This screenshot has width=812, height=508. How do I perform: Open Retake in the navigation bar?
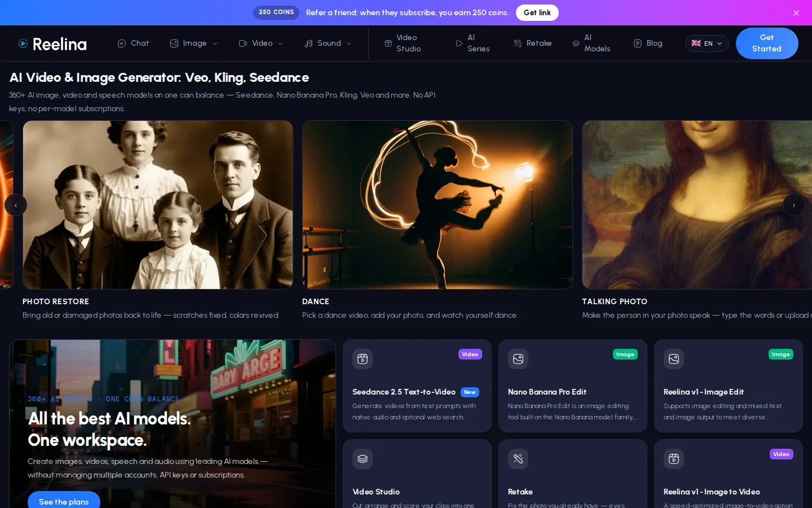click(x=533, y=43)
